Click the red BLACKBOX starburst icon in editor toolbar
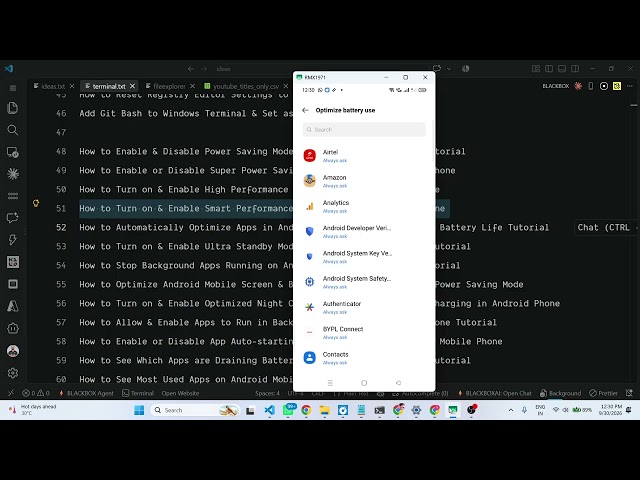This screenshot has height=480, width=640. [578, 86]
